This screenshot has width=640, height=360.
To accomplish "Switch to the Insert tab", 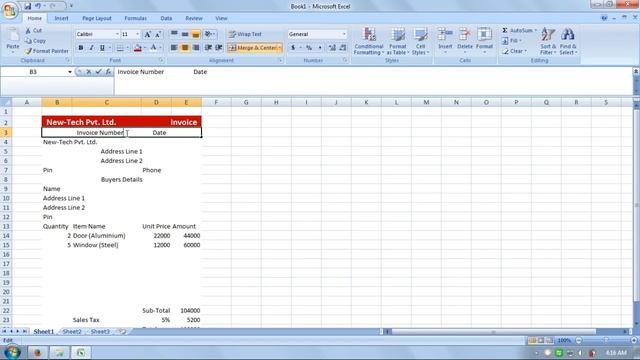I will [61, 18].
